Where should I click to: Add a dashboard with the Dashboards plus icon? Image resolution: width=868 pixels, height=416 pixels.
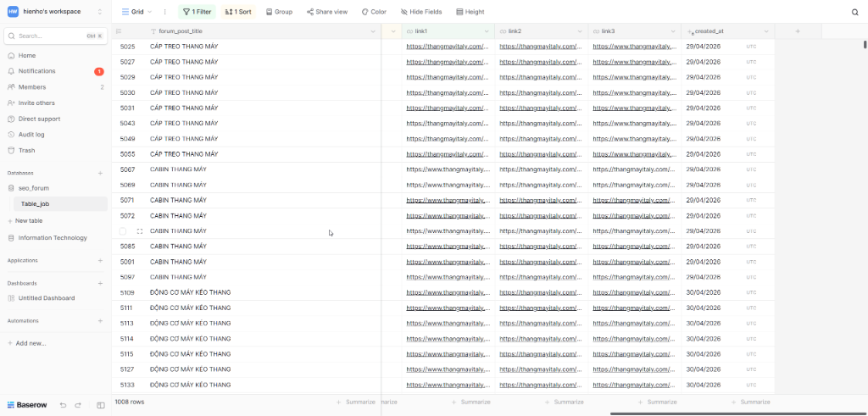[x=100, y=283]
